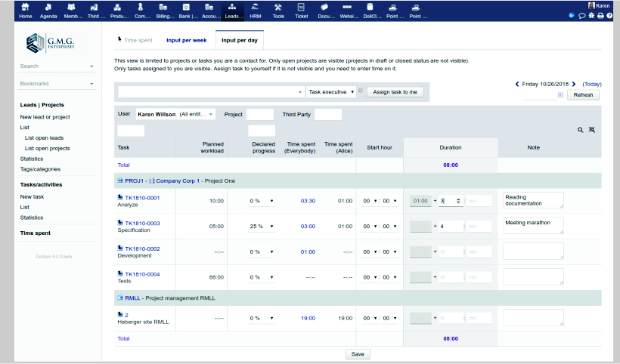Viewport: 620px width, 364px height.
Task: Click the search magnifier icon above Note column
Action: click(x=581, y=130)
